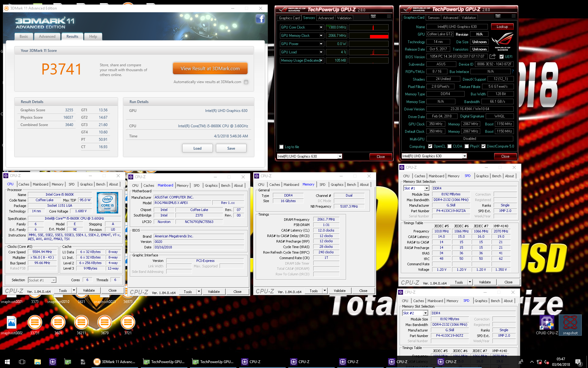Click the GPU Core Clock sensor graph
Viewport: 588px width, 368px height.
369,27
